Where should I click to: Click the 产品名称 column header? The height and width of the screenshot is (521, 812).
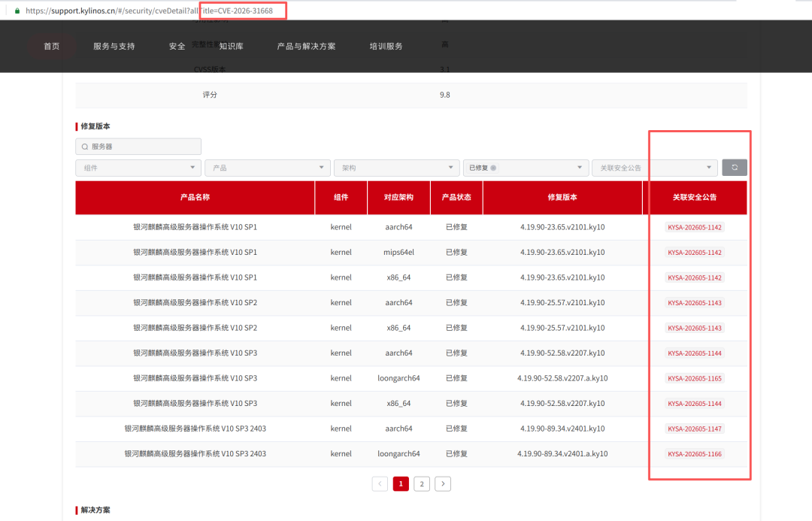coord(195,197)
